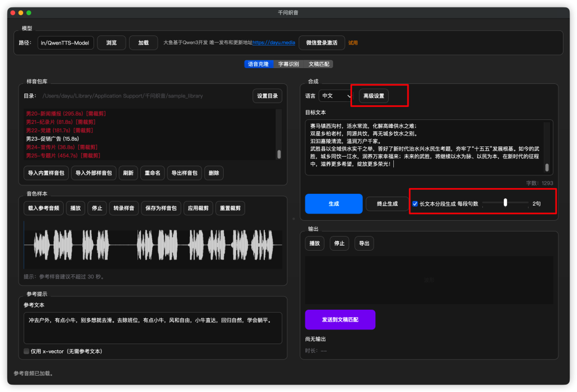Click the 每段句数 slider handle
The image size is (577, 392).
point(505,203)
